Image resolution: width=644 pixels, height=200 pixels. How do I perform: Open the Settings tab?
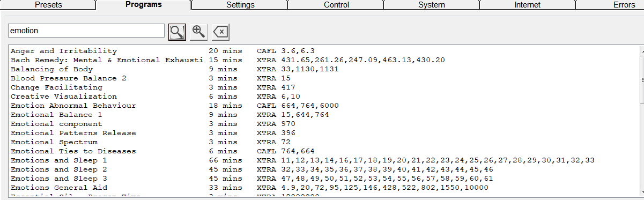click(x=240, y=5)
